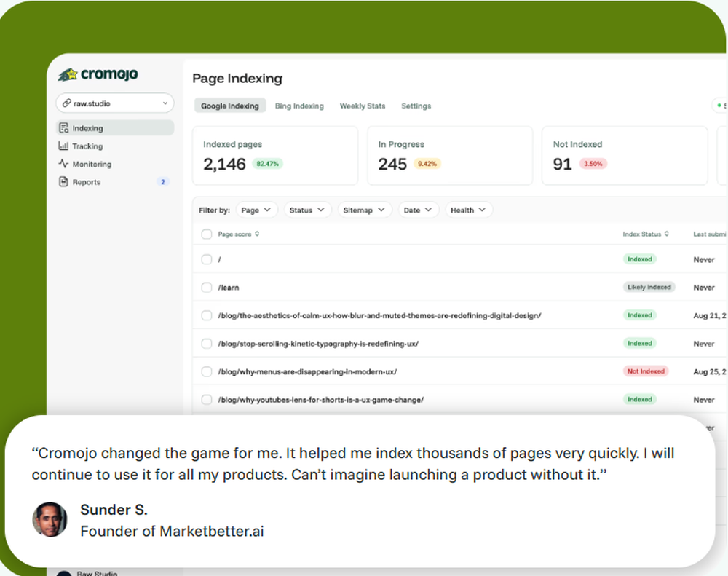Viewport: 728px width, 576px height.
Task: Go to Tracking in sidebar
Action: (115, 146)
